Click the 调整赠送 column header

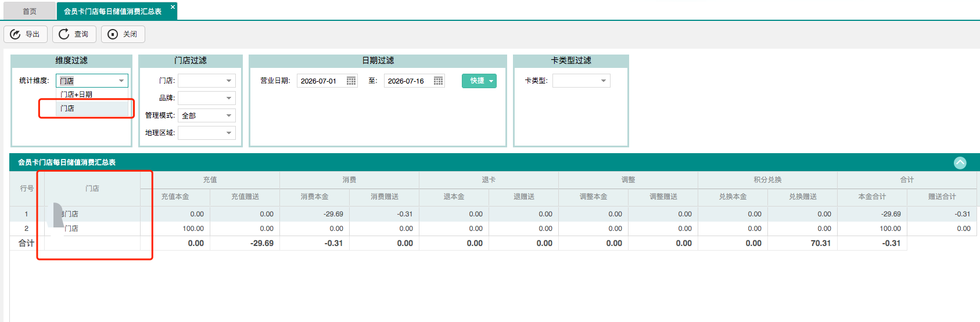coord(663,197)
